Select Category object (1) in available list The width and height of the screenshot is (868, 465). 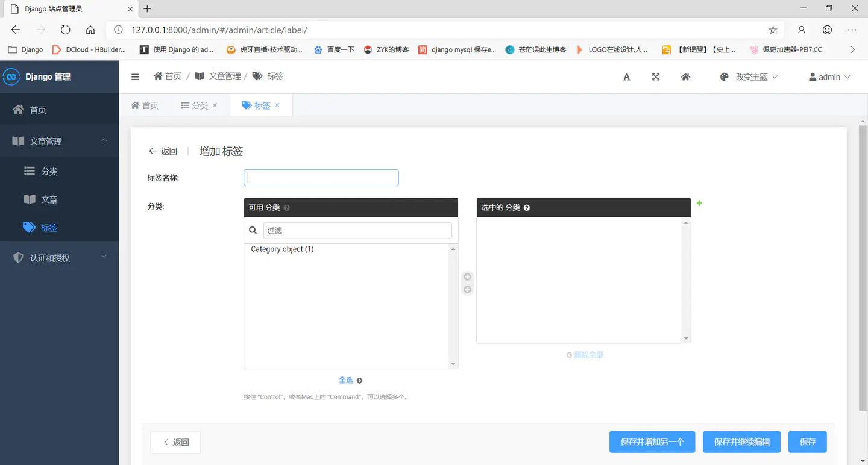pyautogui.click(x=282, y=249)
